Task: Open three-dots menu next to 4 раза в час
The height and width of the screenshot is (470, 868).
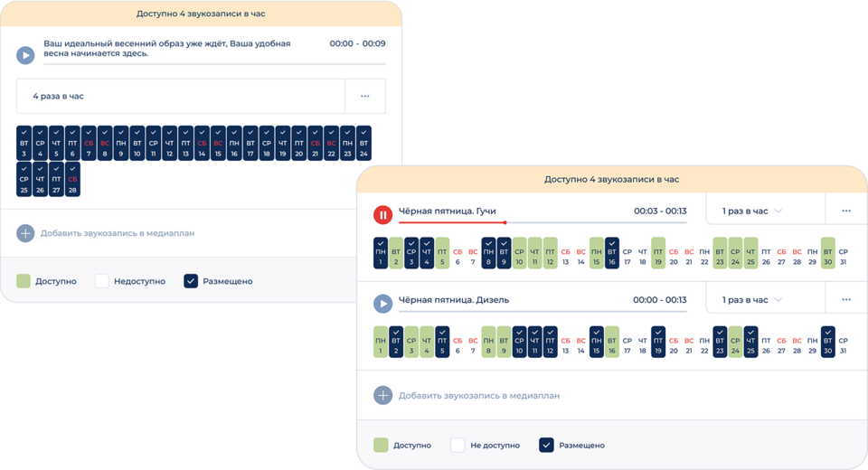Action: pos(364,96)
